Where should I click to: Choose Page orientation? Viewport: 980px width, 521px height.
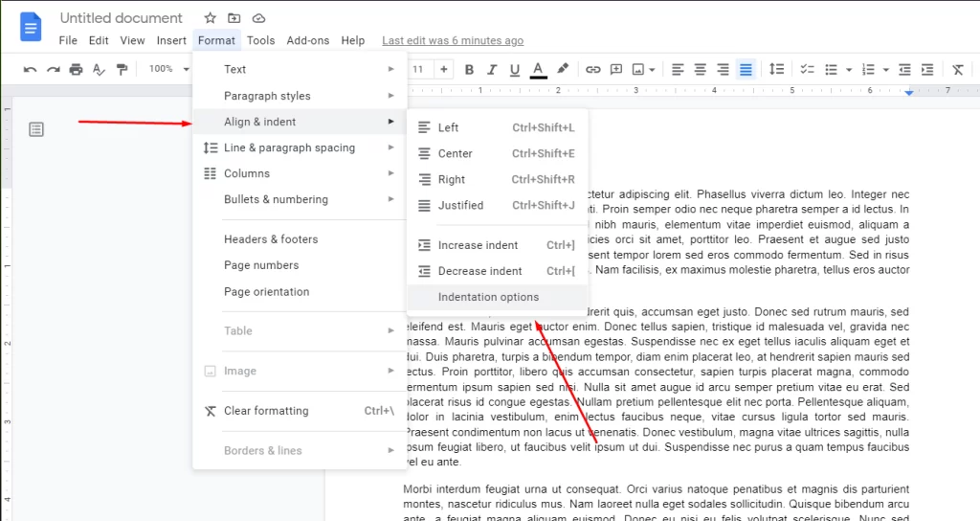pyautogui.click(x=300, y=291)
